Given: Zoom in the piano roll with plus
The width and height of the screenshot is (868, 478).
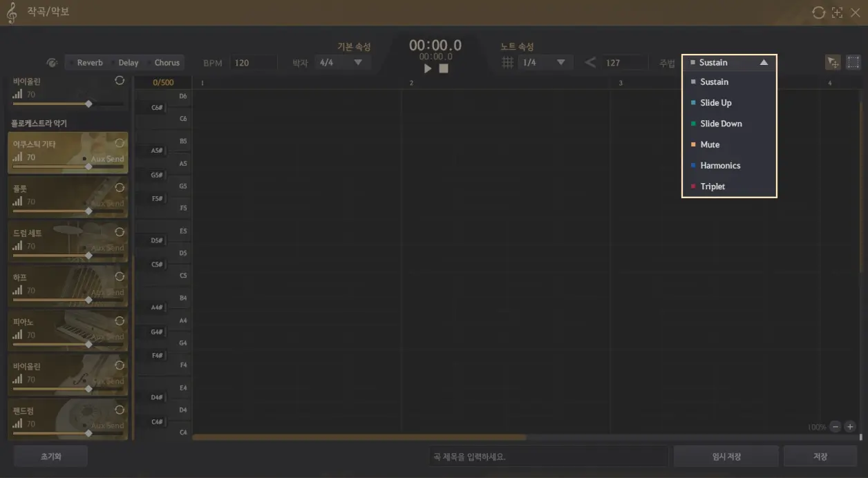Looking at the screenshot, I should click(850, 427).
